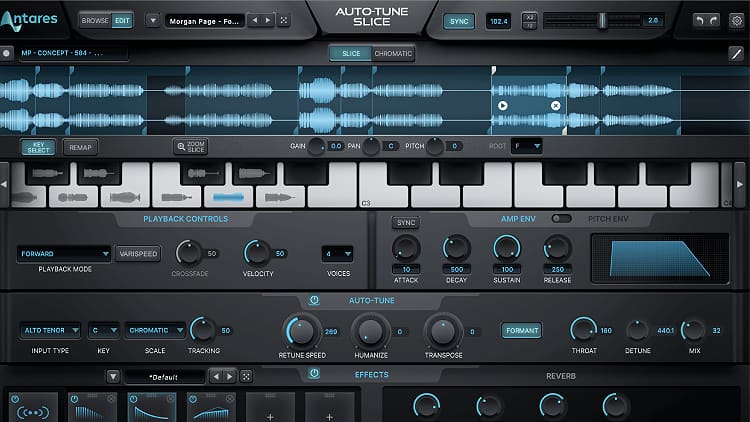Screen dimensions: 750x422
Task: Remove the fourth effect slot
Action: [230, 399]
